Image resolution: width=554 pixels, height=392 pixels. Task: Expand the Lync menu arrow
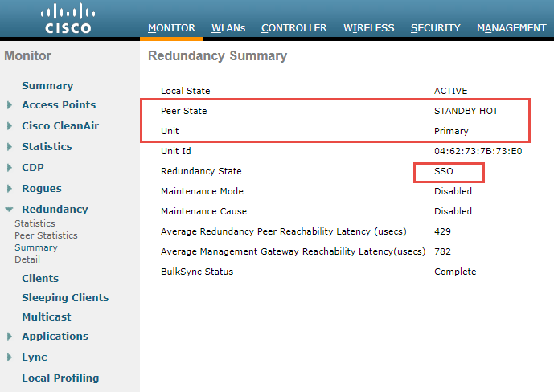(x=10, y=357)
